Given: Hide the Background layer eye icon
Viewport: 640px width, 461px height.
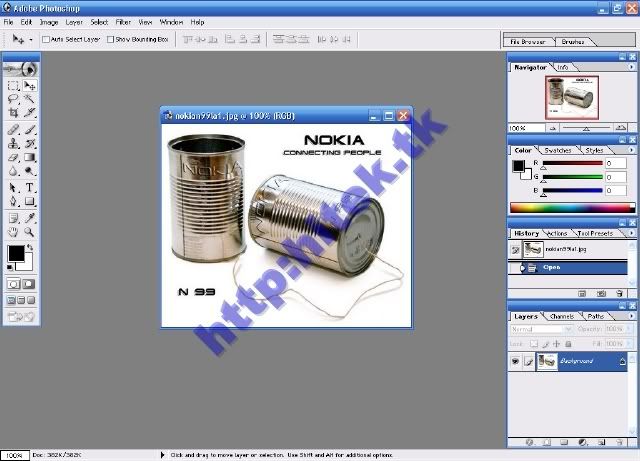Looking at the screenshot, I should pyautogui.click(x=516, y=361).
